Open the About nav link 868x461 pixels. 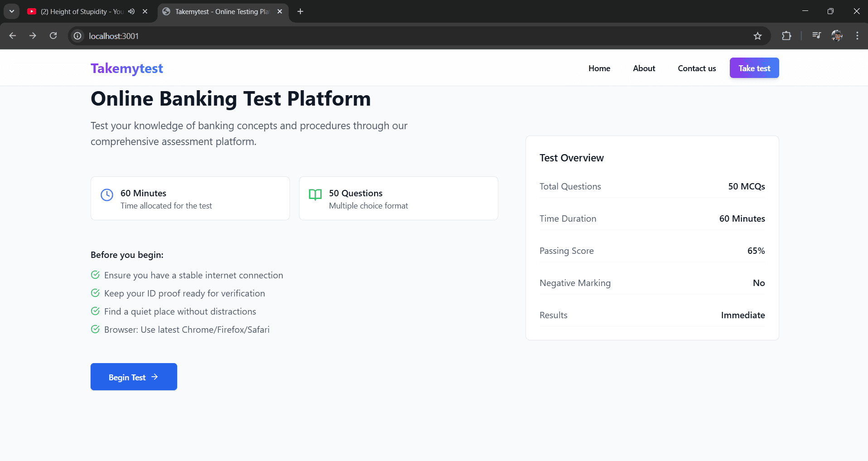click(x=644, y=68)
